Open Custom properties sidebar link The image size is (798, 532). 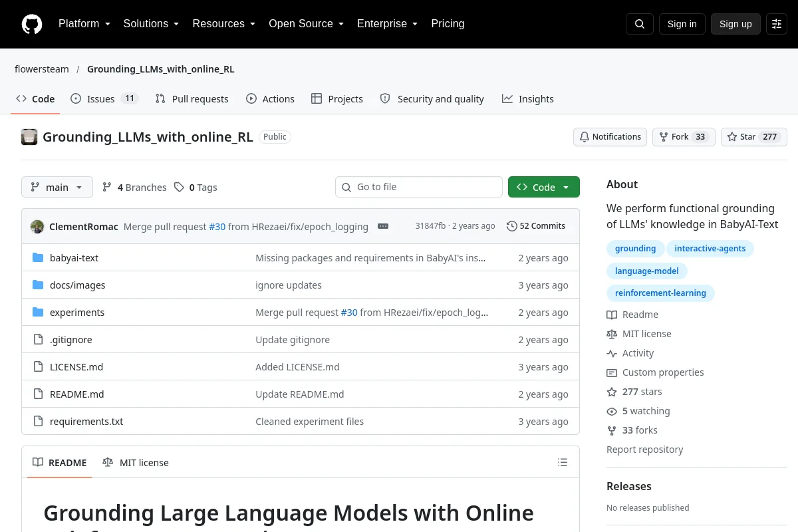[x=655, y=372]
